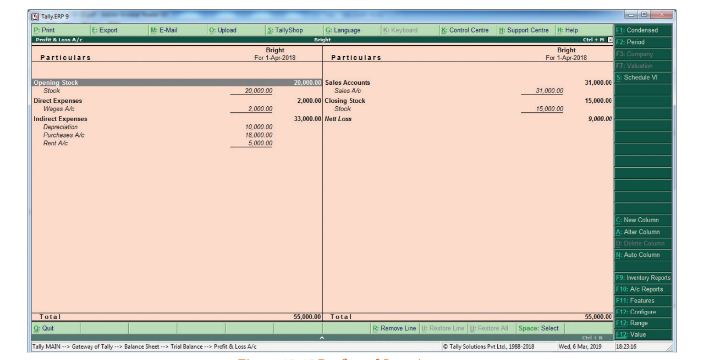
Task: Click Remove Line in the bottom bar
Action: coord(395,328)
